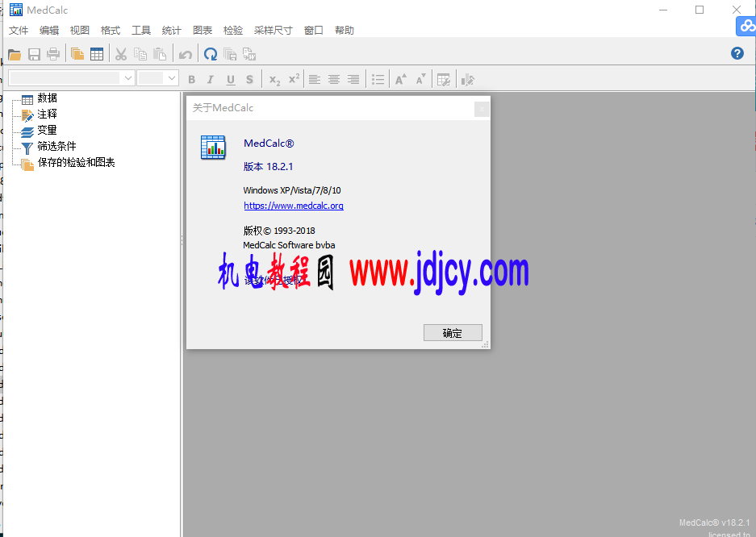Open saved tests and graphs toolbar icon

point(77,54)
